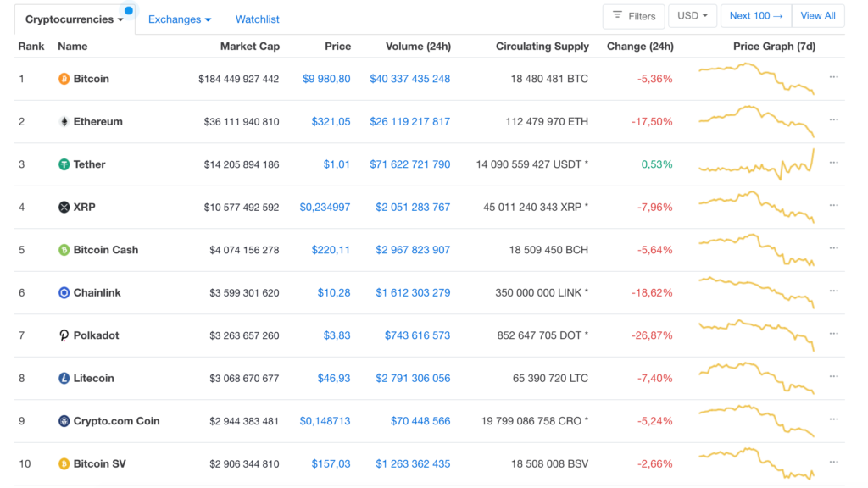
Task: Click the Price Graph (7d) header
Action: click(x=774, y=47)
